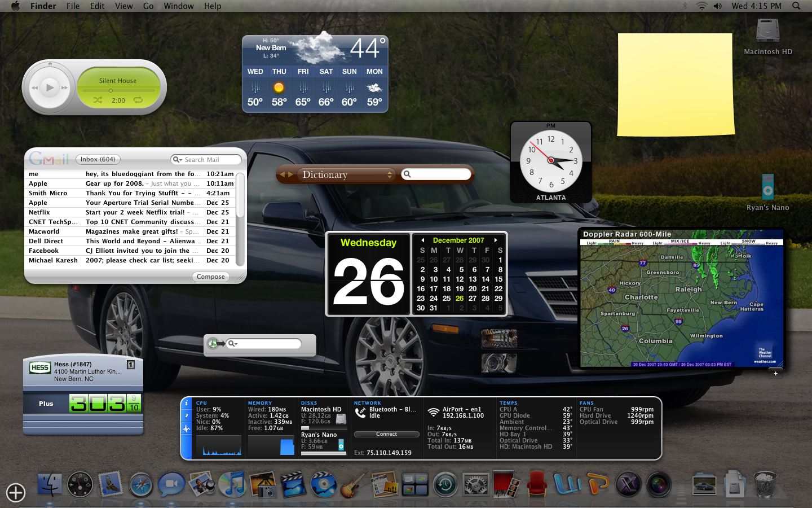Launch iTunes from the Dock
Viewport: 812px width, 508px height.
(232, 484)
